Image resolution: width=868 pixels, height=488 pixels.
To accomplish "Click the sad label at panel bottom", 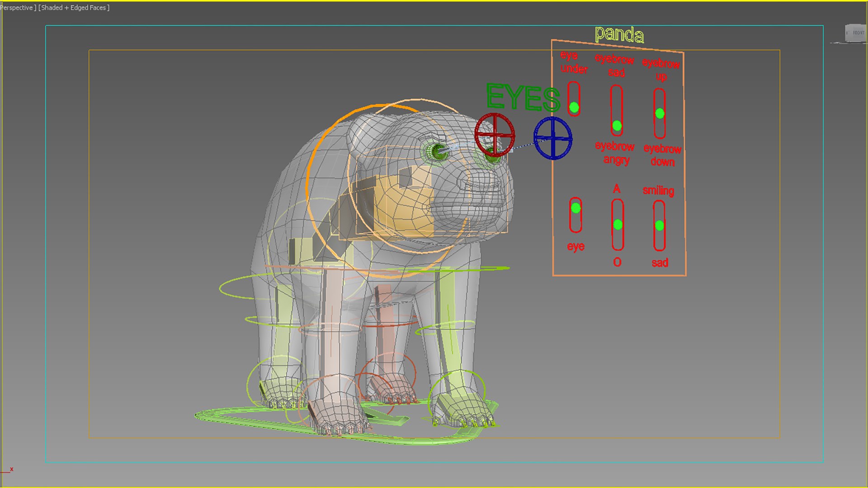I will pos(660,263).
